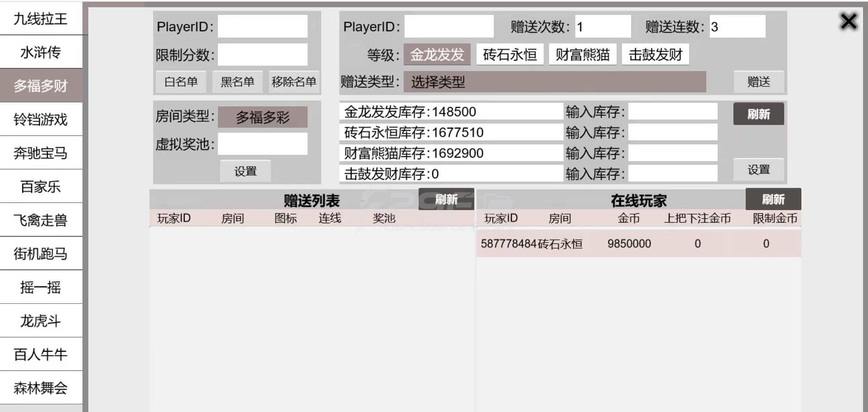The image size is (868, 412).
Task: Refresh the stock values with 刷新
Action: coord(759,114)
